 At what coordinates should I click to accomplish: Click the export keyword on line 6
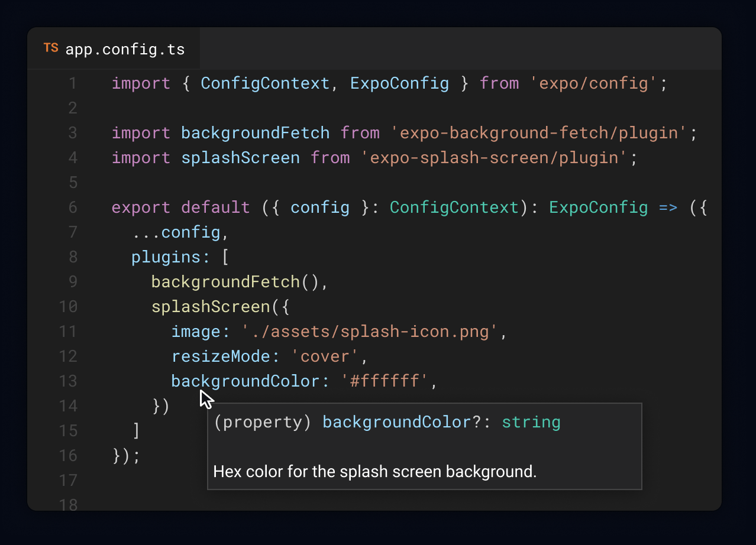[141, 207]
